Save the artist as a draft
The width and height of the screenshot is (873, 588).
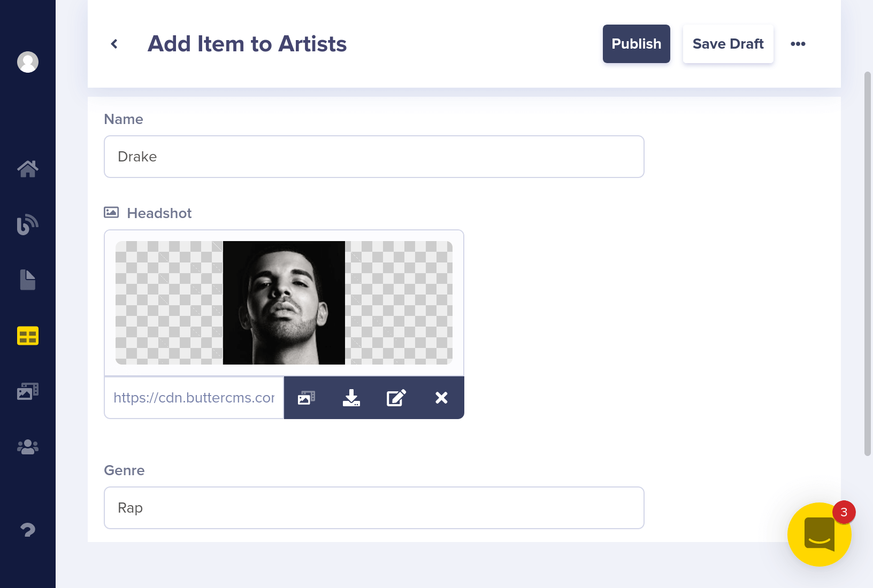click(x=728, y=44)
